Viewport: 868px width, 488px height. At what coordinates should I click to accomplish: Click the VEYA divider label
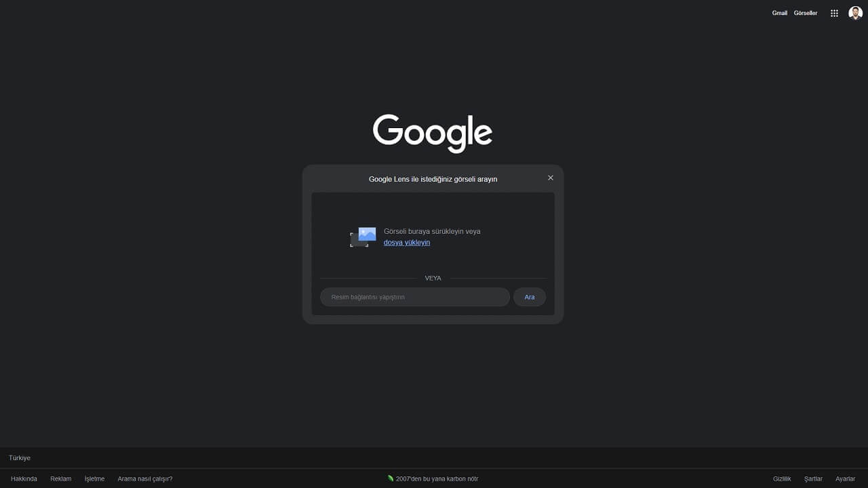pos(433,278)
